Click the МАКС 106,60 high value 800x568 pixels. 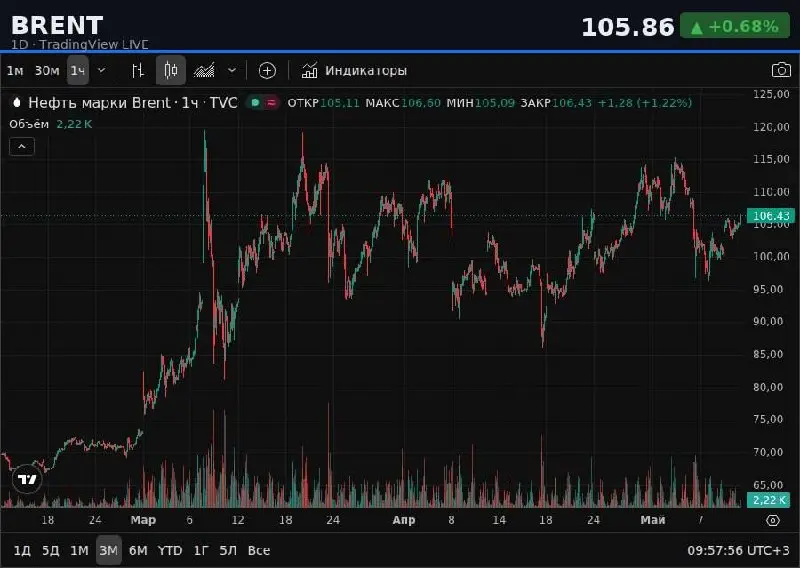click(x=403, y=103)
